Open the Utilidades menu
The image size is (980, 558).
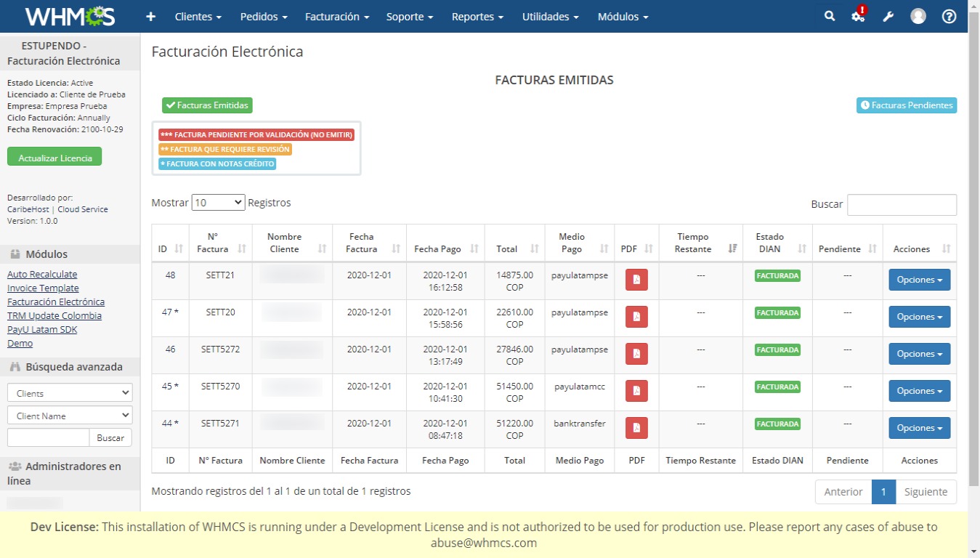[551, 17]
